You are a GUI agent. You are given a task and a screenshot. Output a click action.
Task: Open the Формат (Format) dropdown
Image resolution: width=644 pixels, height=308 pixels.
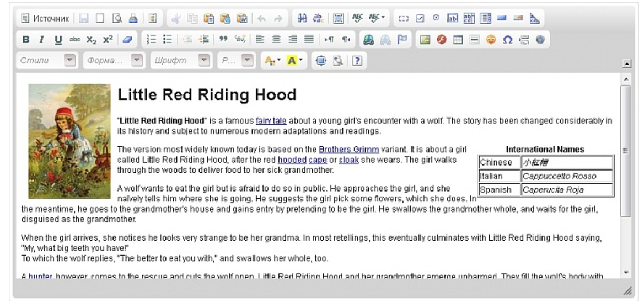tap(114, 61)
